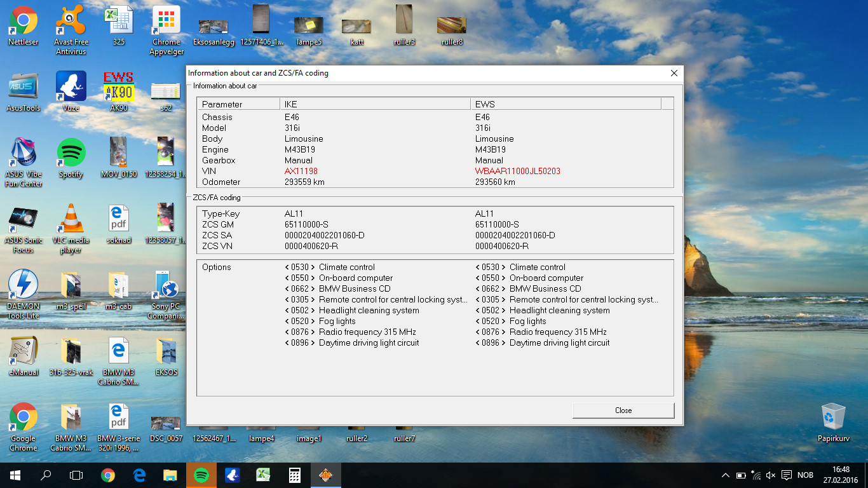Expand hidden system tray icons chevron

click(x=726, y=475)
